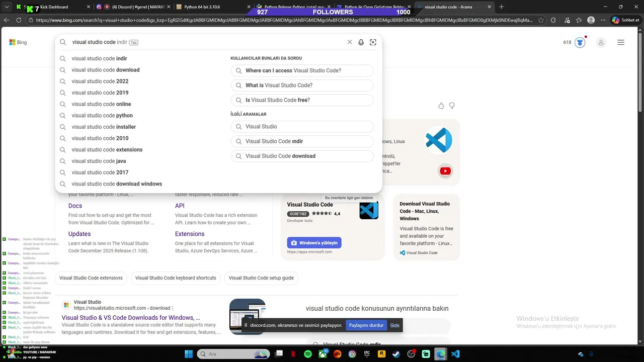Launch Epic Games from the taskbar

[367, 354]
